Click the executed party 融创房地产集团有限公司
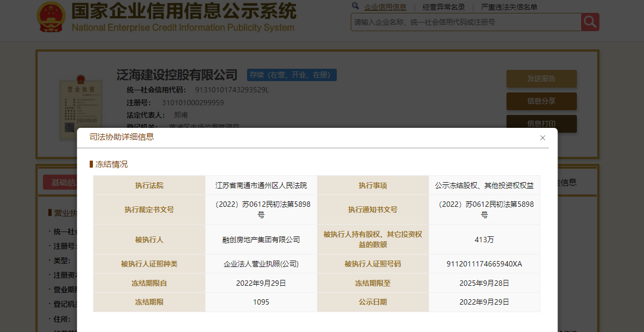644x332 pixels. (261, 240)
